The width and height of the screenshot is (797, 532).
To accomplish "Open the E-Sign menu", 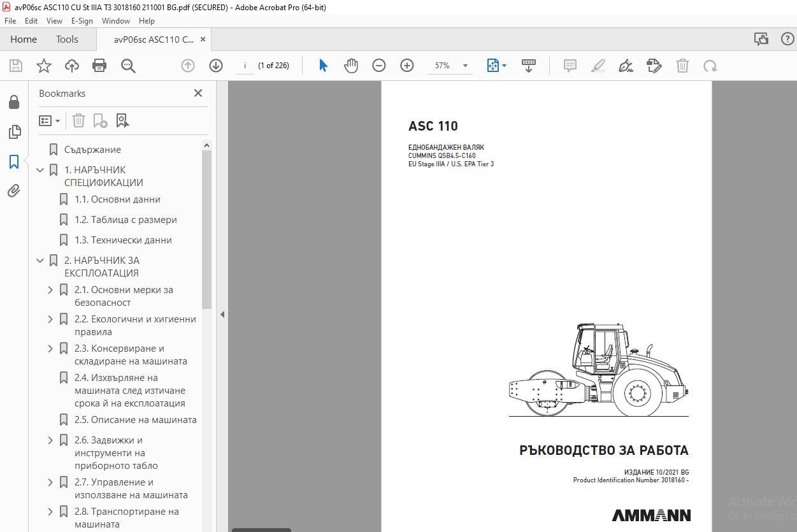I will click(x=82, y=20).
